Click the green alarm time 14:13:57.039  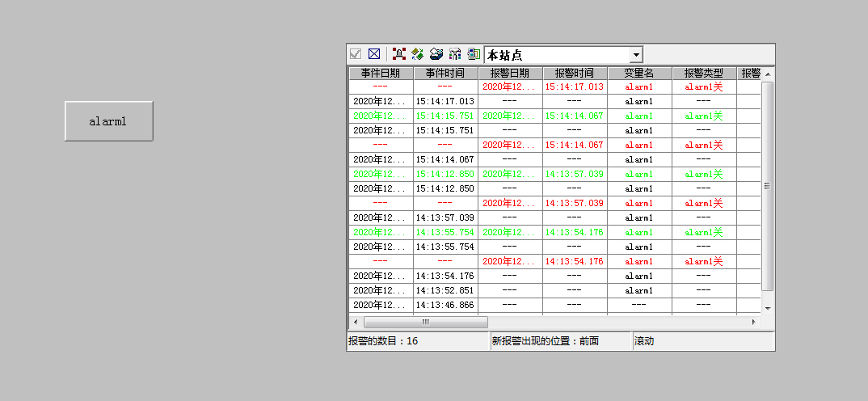(x=575, y=174)
